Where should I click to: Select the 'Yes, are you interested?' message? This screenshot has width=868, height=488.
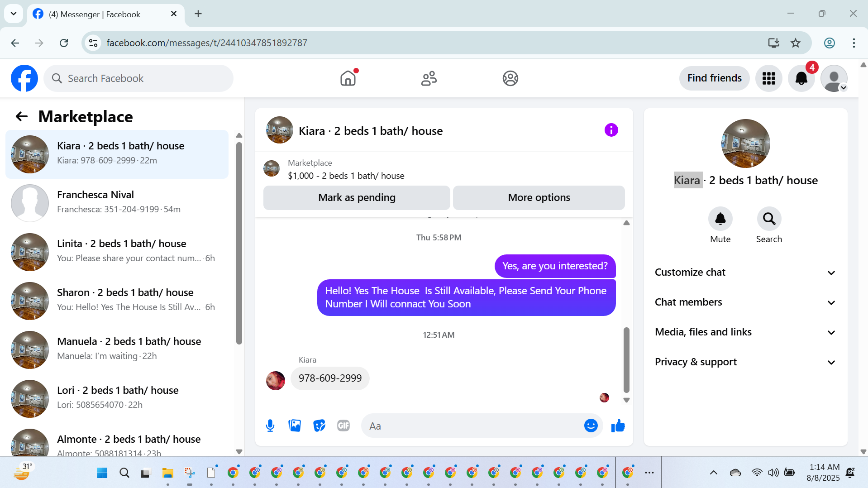click(555, 266)
